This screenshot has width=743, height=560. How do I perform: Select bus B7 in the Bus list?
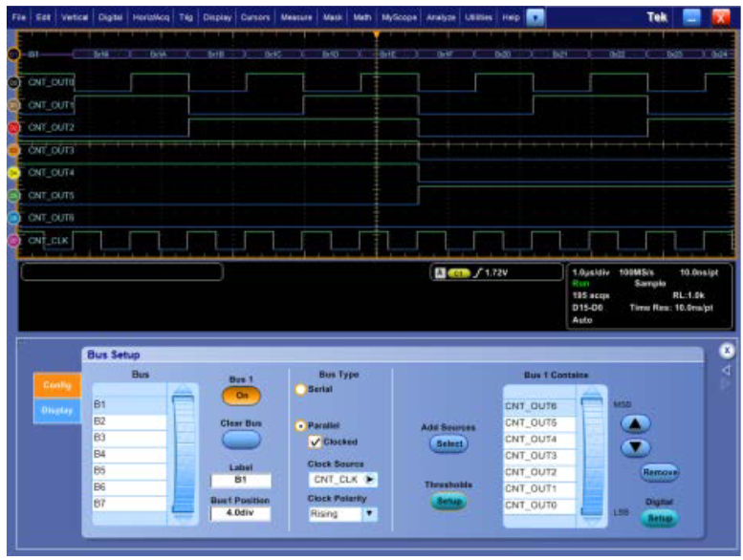pos(129,504)
